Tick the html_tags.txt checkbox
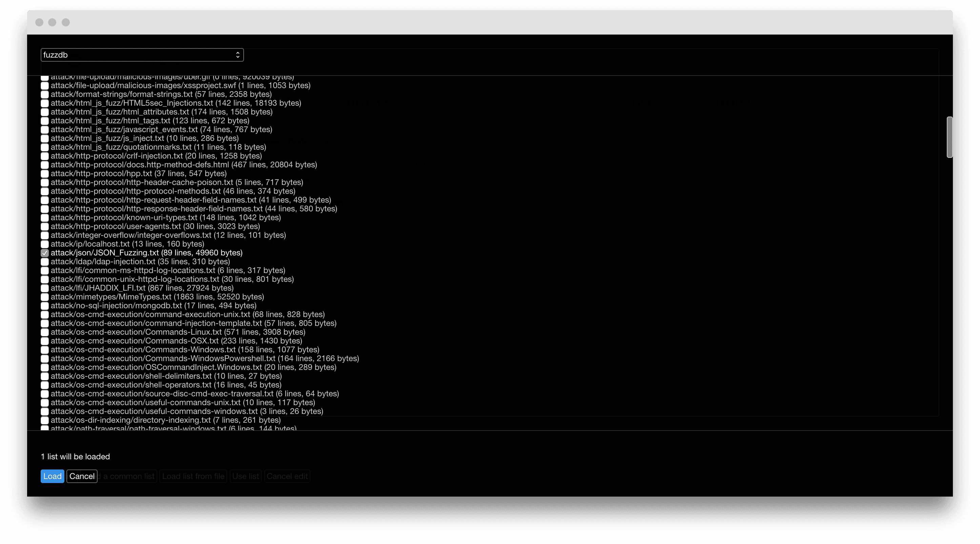Viewport: 980px width, 544px height. pyautogui.click(x=44, y=121)
